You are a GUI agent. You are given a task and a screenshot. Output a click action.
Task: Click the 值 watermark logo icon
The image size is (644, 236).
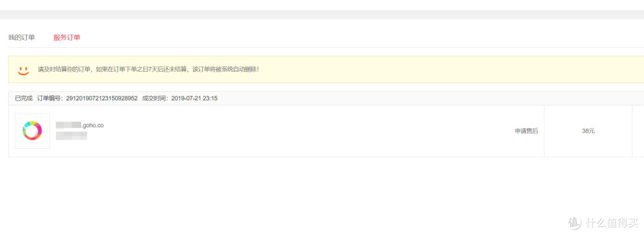point(575,222)
